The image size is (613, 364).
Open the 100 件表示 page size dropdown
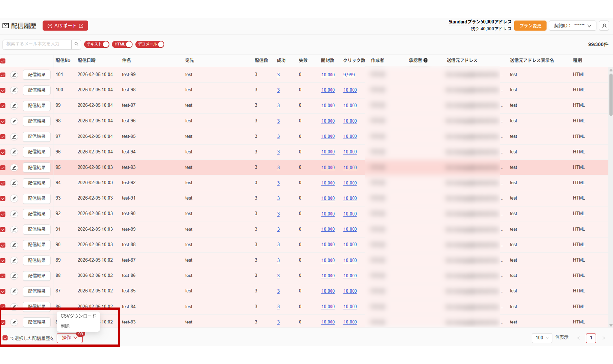click(x=542, y=338)
